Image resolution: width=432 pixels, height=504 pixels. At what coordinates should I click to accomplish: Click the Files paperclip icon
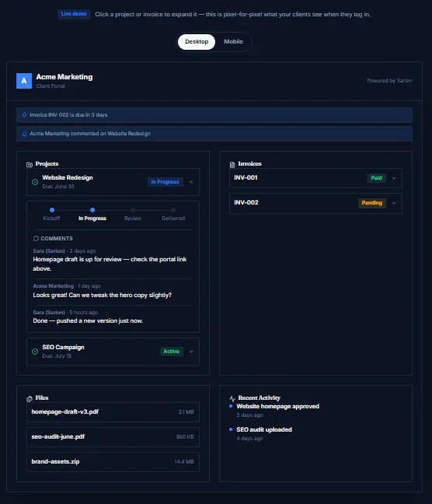click(x=30, y=398)
